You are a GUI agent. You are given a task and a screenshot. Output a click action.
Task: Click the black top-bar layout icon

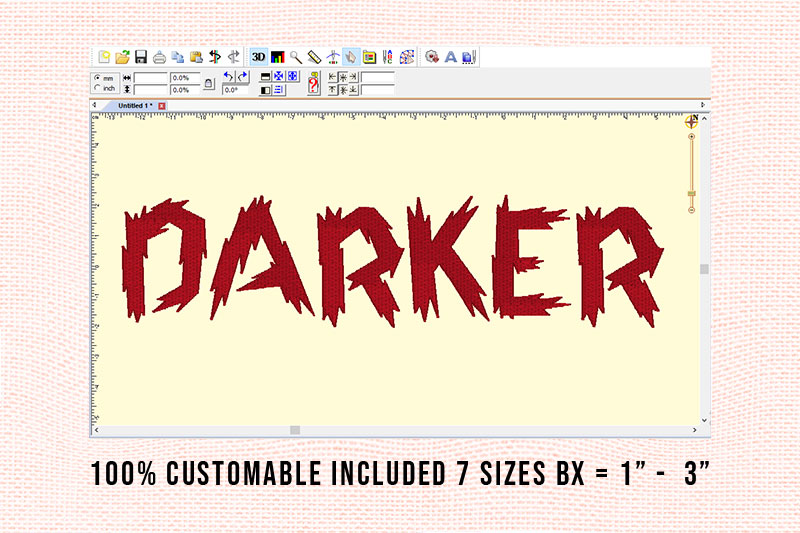[265, 77]
